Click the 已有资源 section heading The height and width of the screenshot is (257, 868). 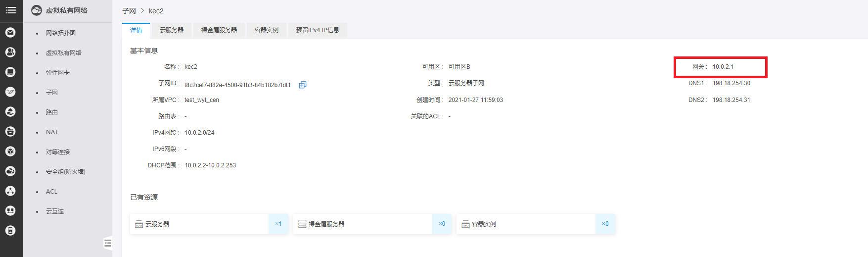click(144, 197)
